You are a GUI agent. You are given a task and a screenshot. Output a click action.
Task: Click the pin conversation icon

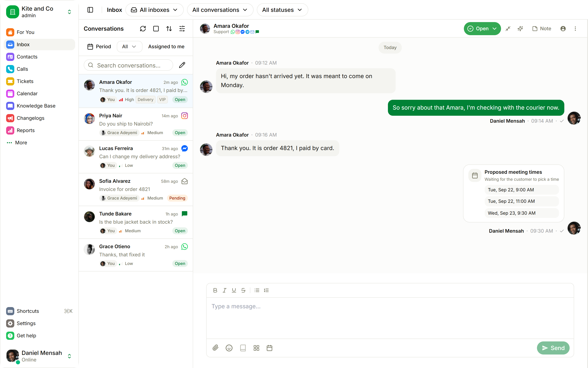[508, 29]
